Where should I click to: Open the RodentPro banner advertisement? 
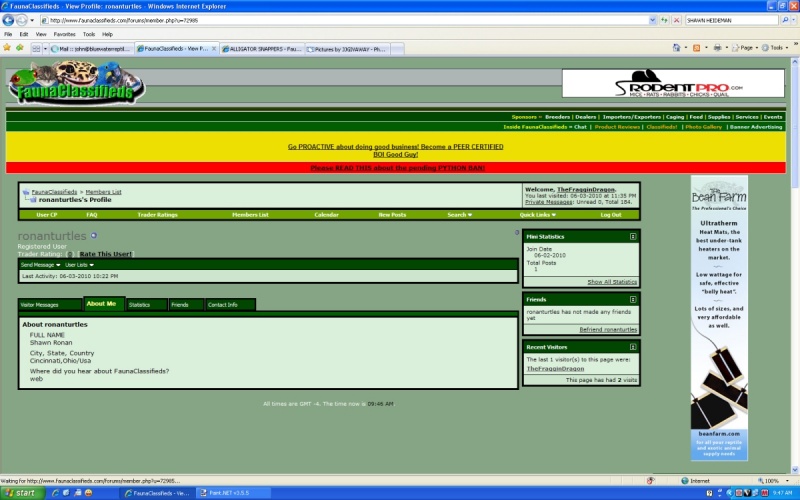point(673,83)
